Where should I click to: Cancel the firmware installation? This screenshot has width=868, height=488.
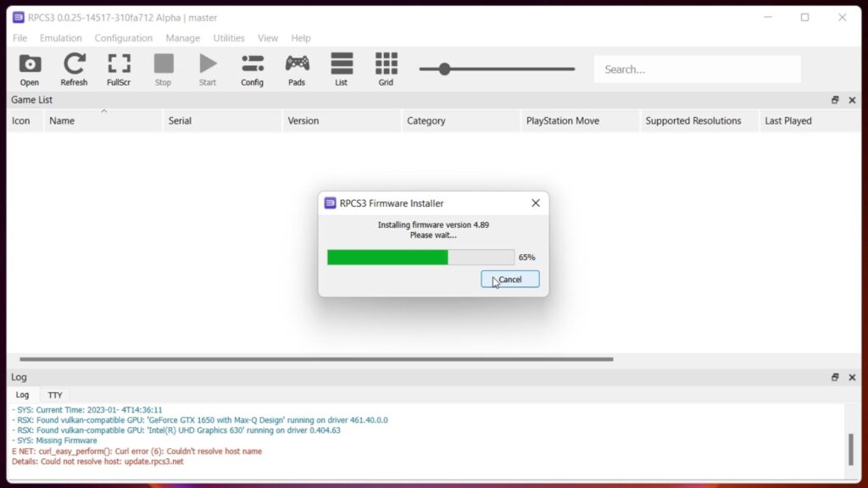pyautogui.click(x=510, y=280)
